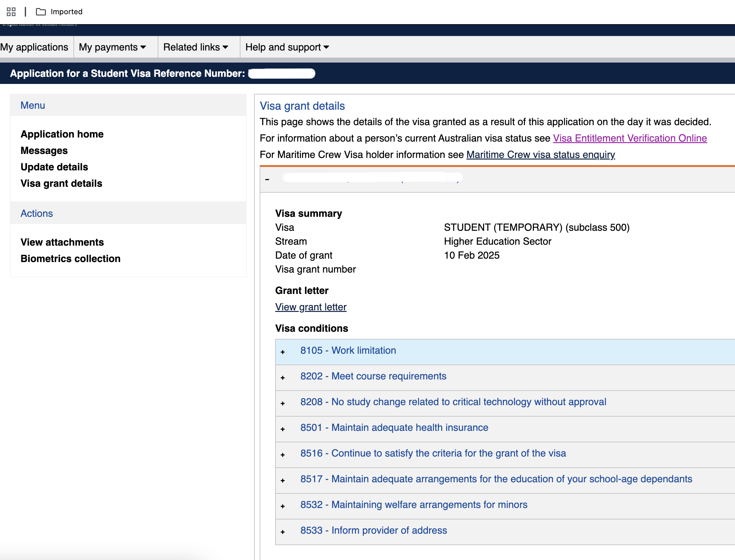The height and width of the screenshot is (560, 735).
Task: Open the browser apps grid icon
Action: (11, 12)
